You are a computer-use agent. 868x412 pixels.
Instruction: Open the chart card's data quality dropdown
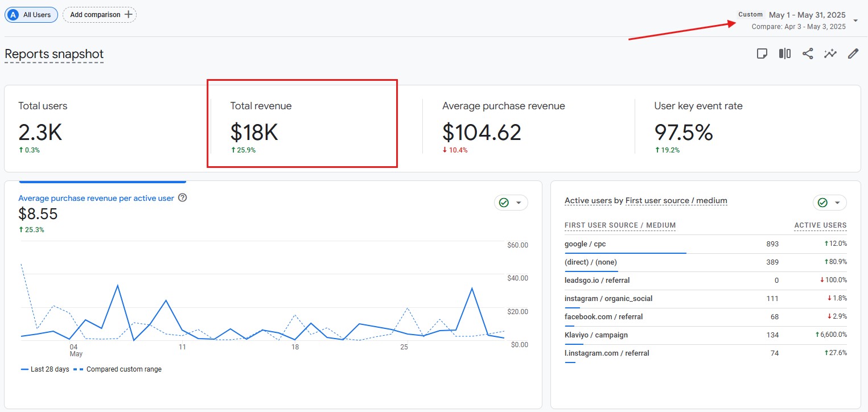pyautogui.click(x=511, y=203)
